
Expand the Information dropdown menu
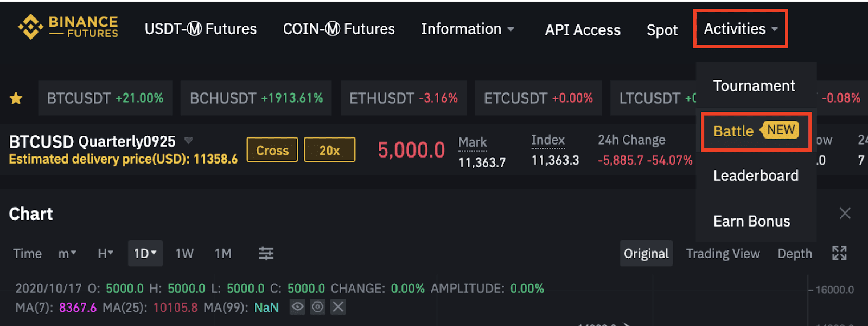(x=468, y=29)
